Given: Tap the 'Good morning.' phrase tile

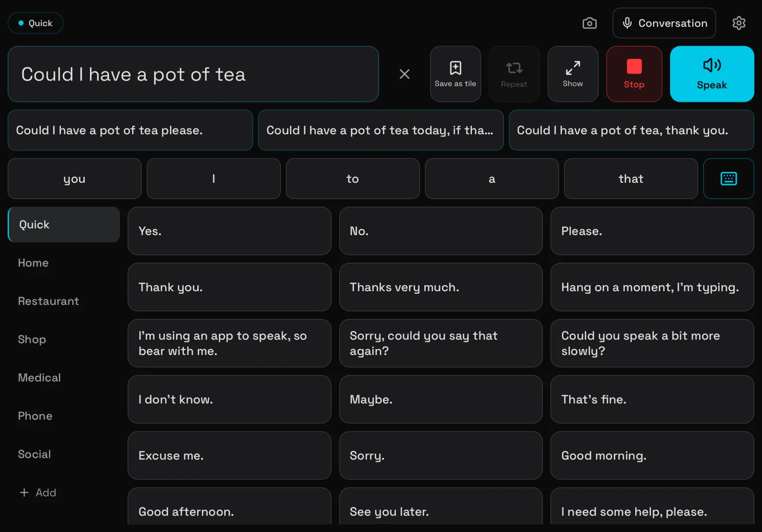Looking at the screenshot, I should click(652, 455).
